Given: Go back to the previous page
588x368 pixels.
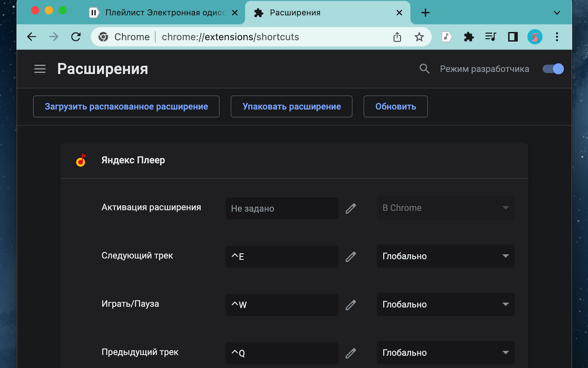Looking at the screenshot, I should point(32,37).
